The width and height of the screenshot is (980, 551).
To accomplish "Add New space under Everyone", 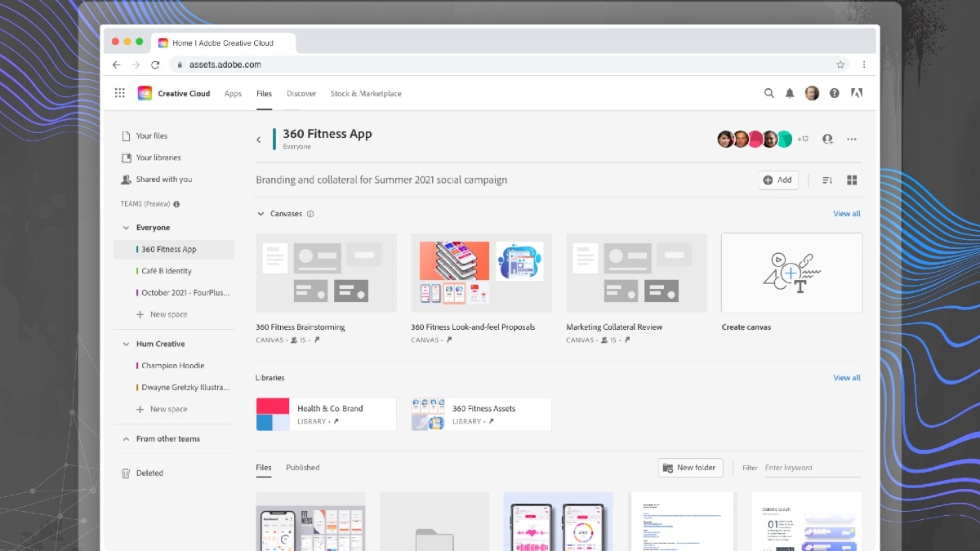I will (x=162, y=314).
